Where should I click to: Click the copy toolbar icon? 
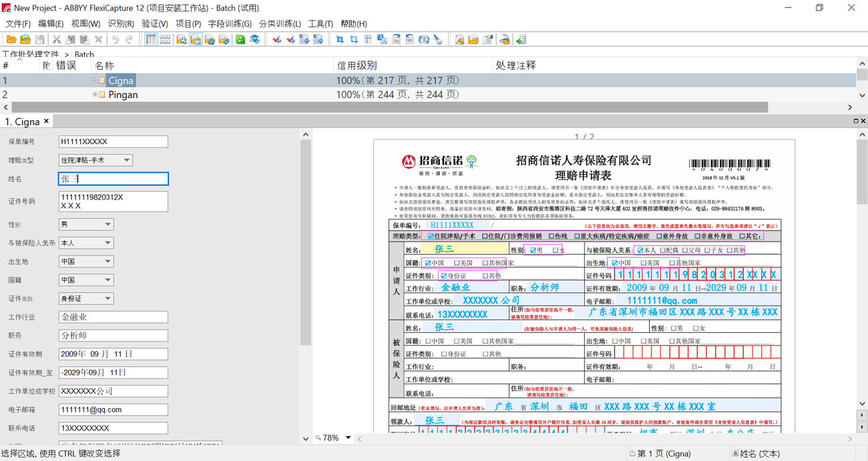click(x=71, y=40)
